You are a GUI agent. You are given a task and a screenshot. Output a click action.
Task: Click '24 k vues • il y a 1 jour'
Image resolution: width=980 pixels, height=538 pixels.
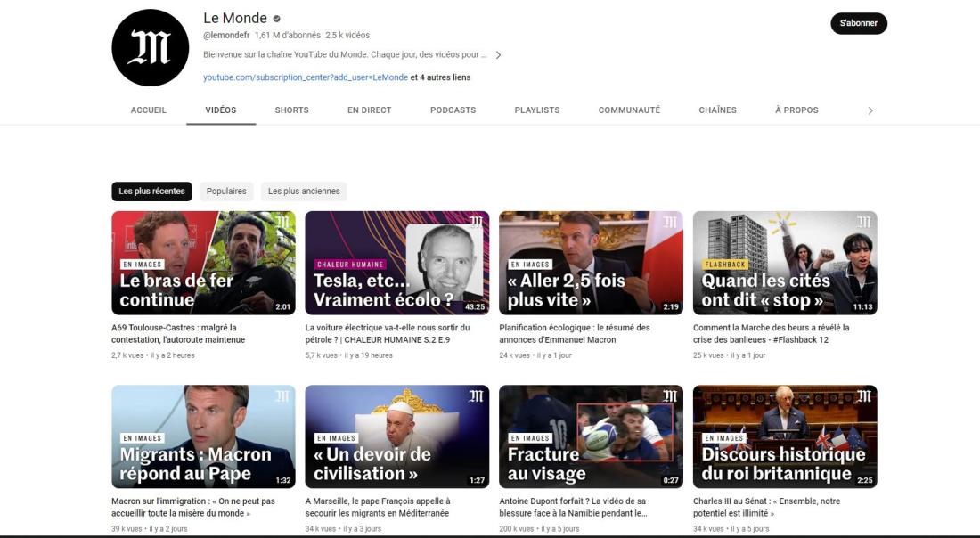click(535, 355)
